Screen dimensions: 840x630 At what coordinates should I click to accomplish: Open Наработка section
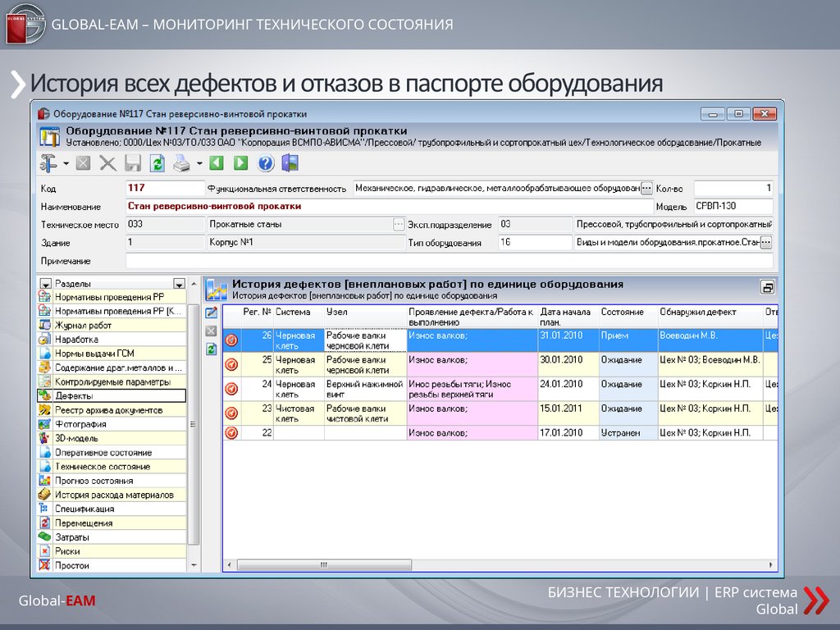pyautogui.click(x=112, y=339)
